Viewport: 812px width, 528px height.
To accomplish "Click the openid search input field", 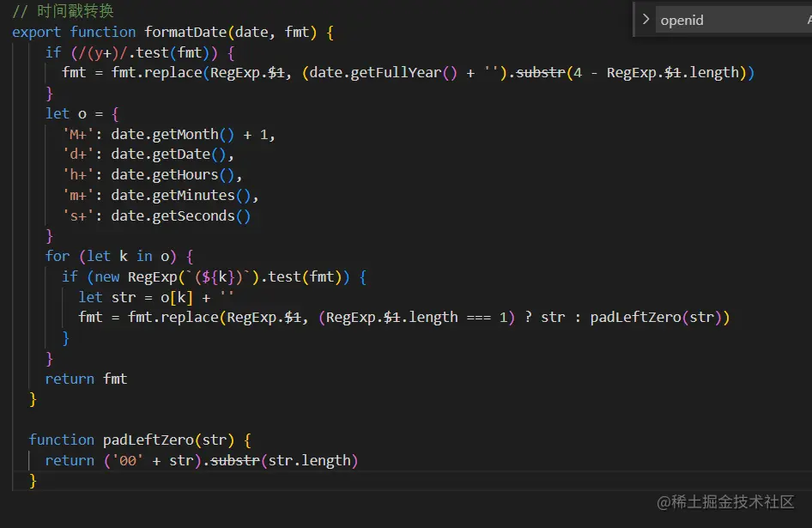I will coord(734,20).
